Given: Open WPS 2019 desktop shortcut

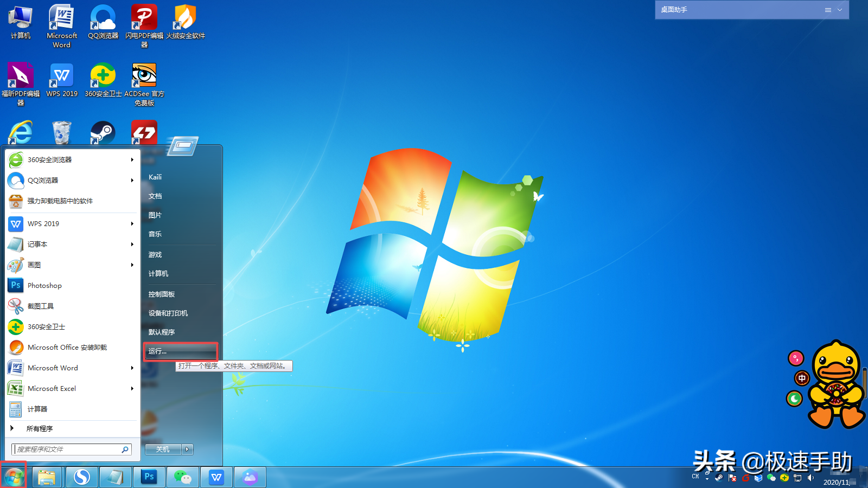Looking at the screenshot, I should pos(62,80).
